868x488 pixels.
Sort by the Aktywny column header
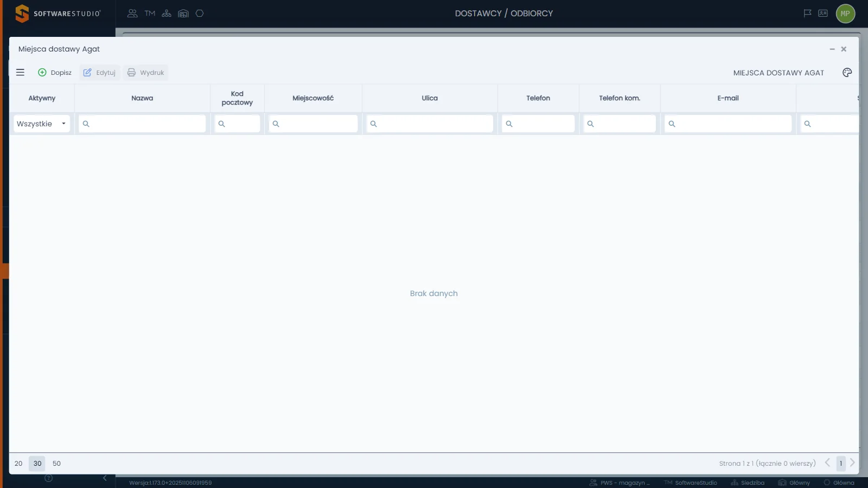(x=42, y=98)
